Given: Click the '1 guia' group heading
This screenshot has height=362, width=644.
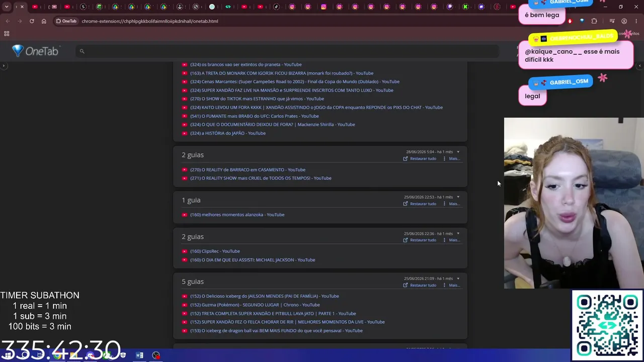Looking at the screenshot, I should [191, 200].
